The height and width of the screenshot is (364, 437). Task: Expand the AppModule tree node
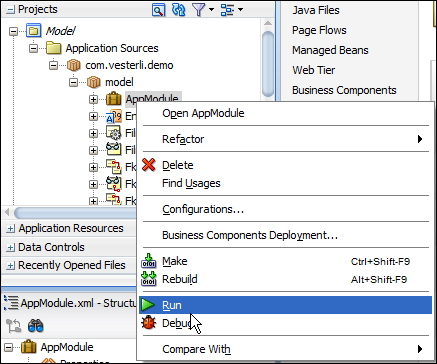click(x=93, y=99)
